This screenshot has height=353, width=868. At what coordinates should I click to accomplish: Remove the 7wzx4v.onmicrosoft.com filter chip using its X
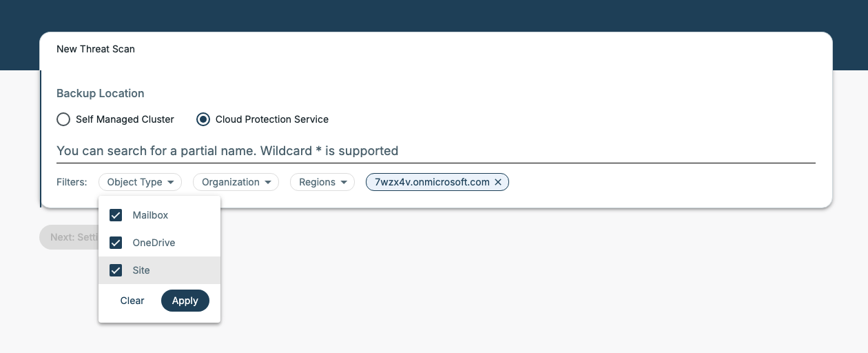point(498,182)
